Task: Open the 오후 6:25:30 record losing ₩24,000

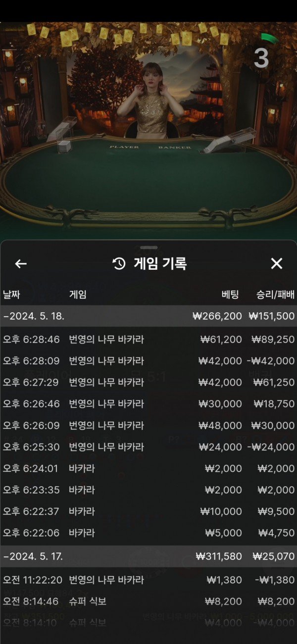Action: 148,447
